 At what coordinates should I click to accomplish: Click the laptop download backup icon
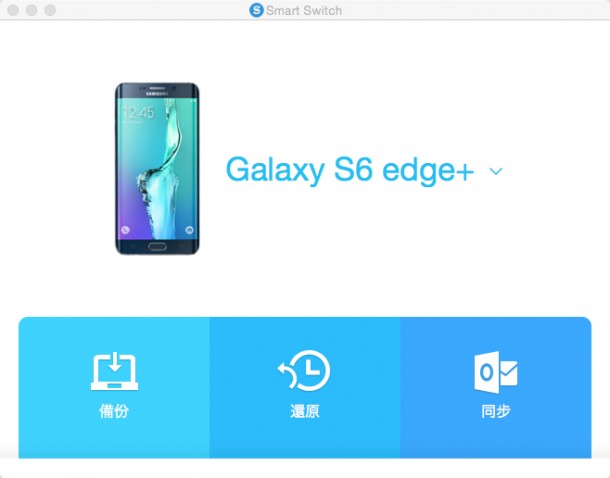coord(114,371)
